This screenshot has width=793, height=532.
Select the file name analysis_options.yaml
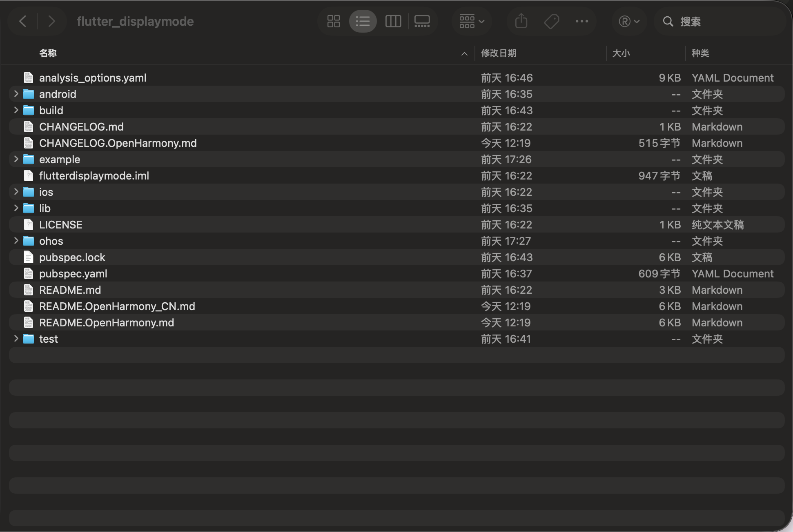(x=93, y=78)
